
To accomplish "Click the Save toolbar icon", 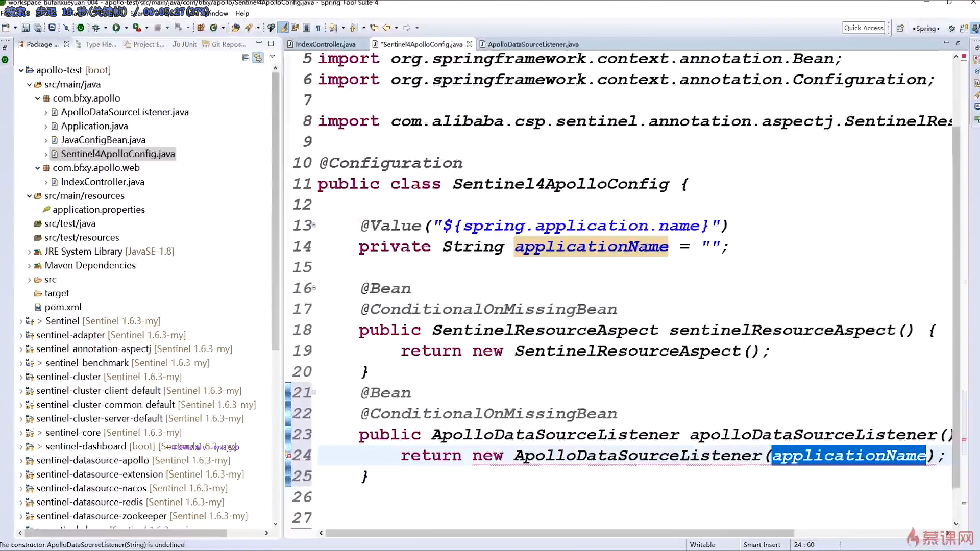I will pyautogui.click(x=26, y=28).
